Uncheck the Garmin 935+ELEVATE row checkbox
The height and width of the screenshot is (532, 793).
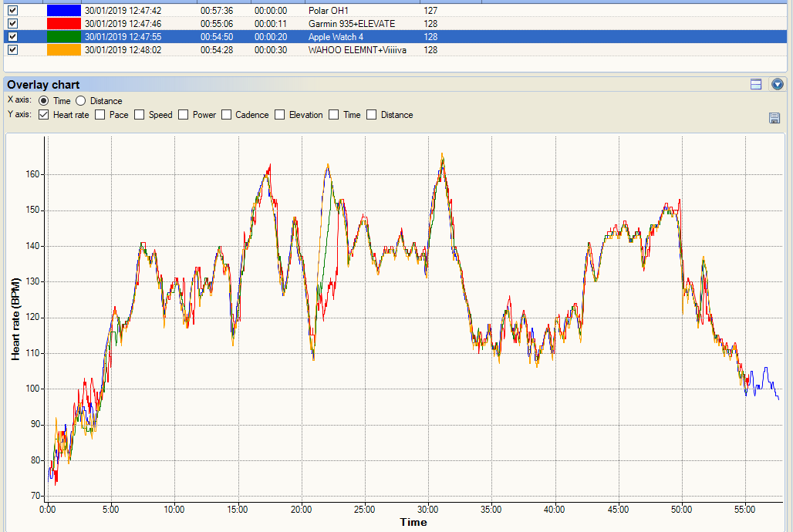tap(12, 24)
